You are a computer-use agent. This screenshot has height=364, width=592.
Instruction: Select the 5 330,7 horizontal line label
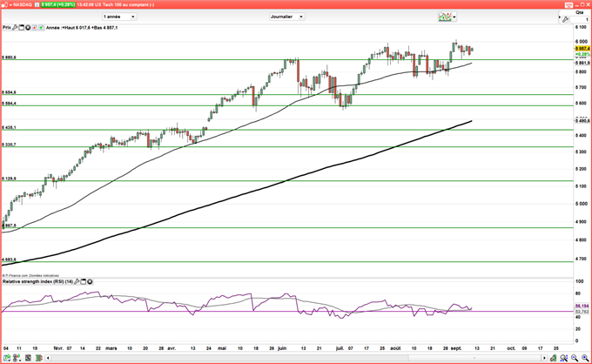pos(9,145)
